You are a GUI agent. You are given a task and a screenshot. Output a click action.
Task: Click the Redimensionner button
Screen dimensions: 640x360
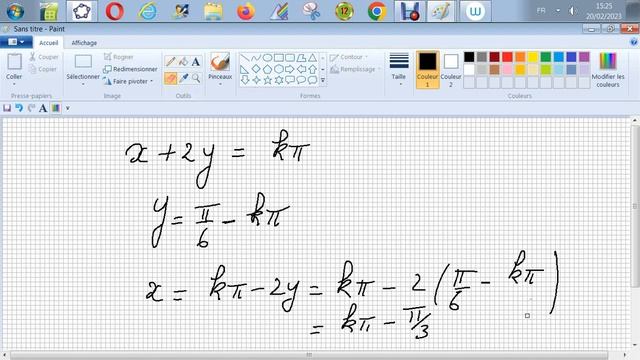[x=130, y=69]
